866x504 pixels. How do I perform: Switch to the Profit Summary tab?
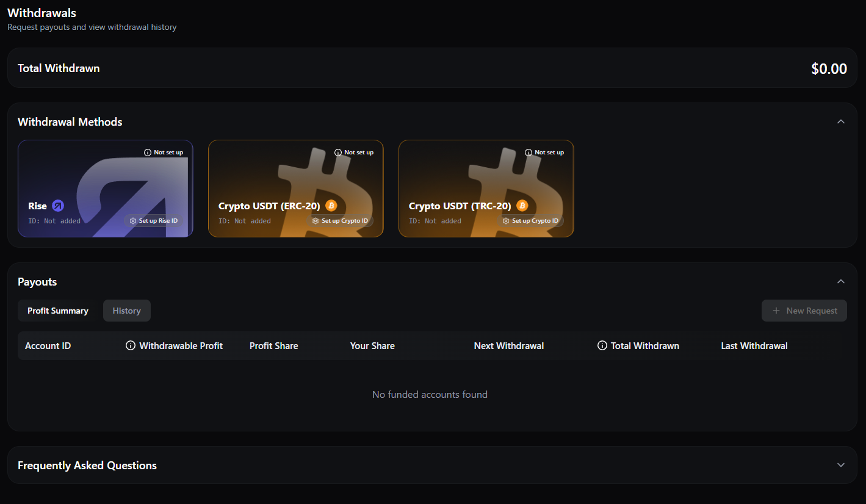coord(58,311)
